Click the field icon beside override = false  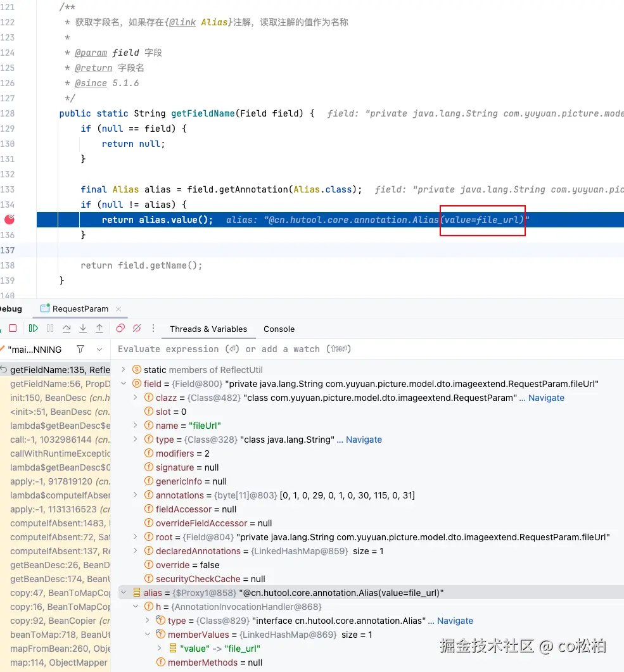tap(149, 564)
